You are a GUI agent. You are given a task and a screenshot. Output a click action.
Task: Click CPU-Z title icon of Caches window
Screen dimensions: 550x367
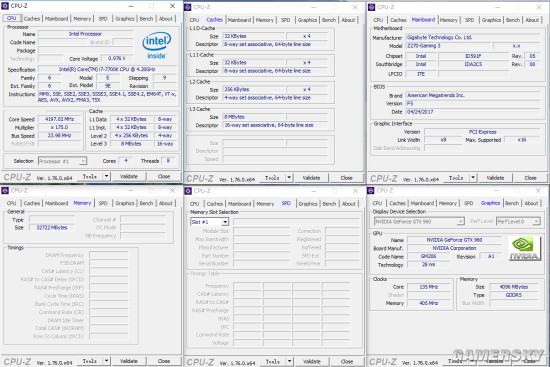(x=188, y=7)
